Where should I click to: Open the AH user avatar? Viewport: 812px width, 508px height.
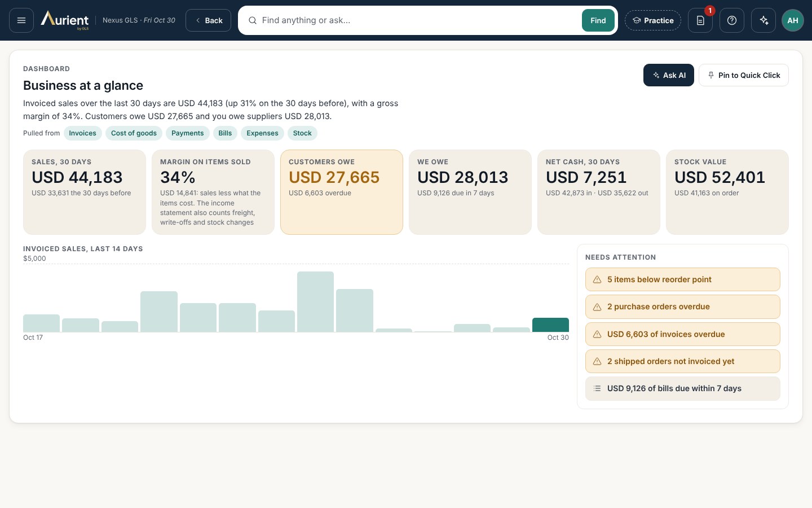[x=792, y=20]
